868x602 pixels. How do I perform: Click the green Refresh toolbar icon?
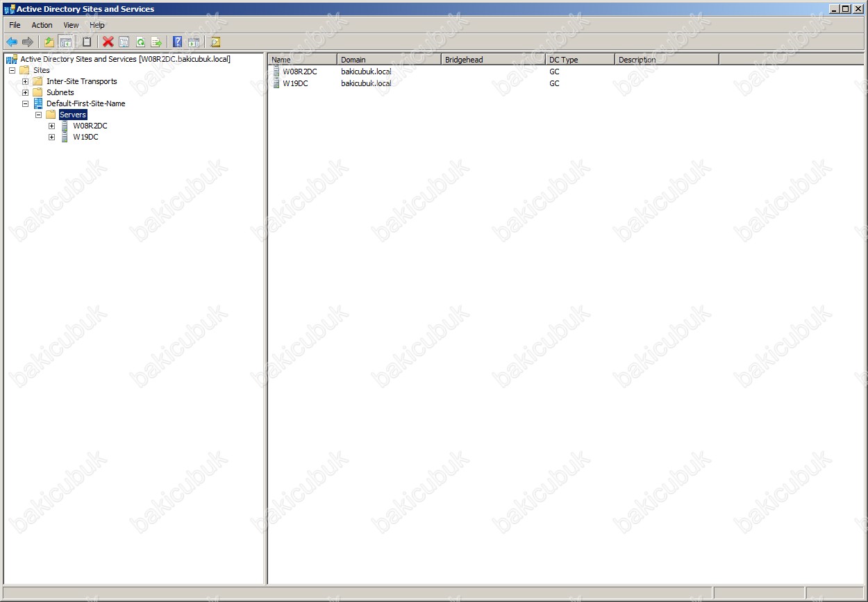[x=140, y=42]
